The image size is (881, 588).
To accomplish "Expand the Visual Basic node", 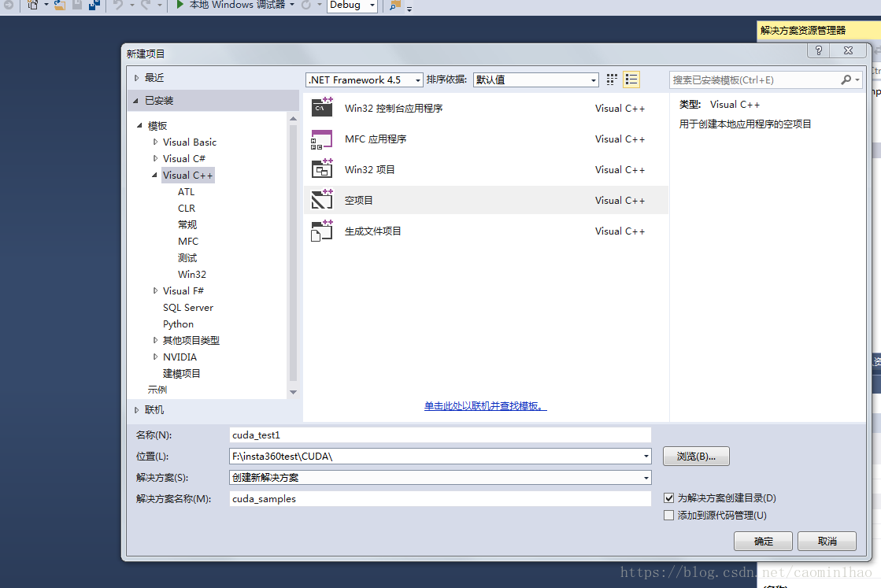I will (x=155, y=142).
